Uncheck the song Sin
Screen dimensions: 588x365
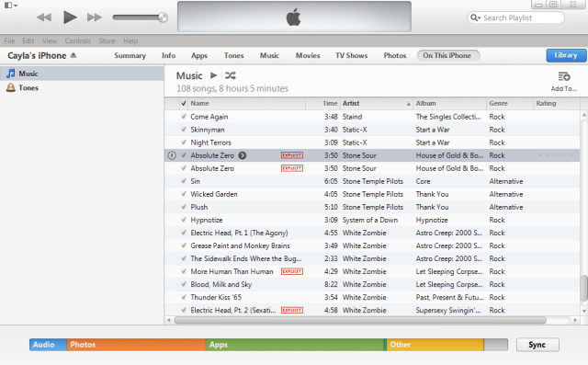click(x=184, y=181)
